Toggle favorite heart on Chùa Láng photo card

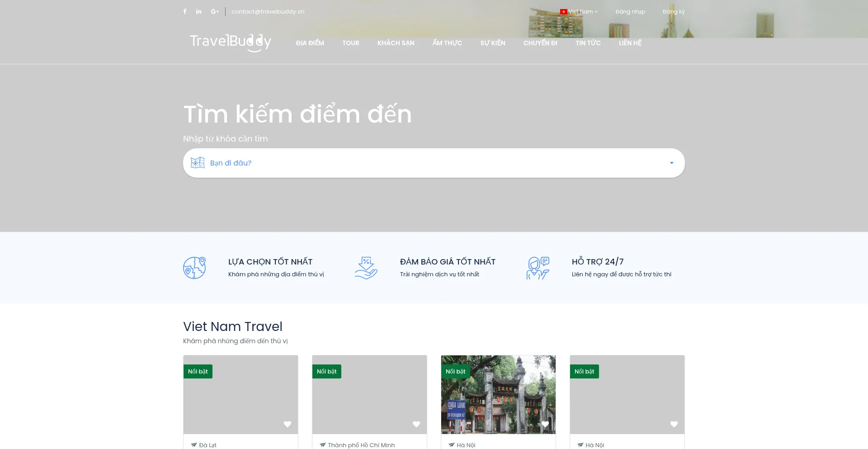point(545,424)
